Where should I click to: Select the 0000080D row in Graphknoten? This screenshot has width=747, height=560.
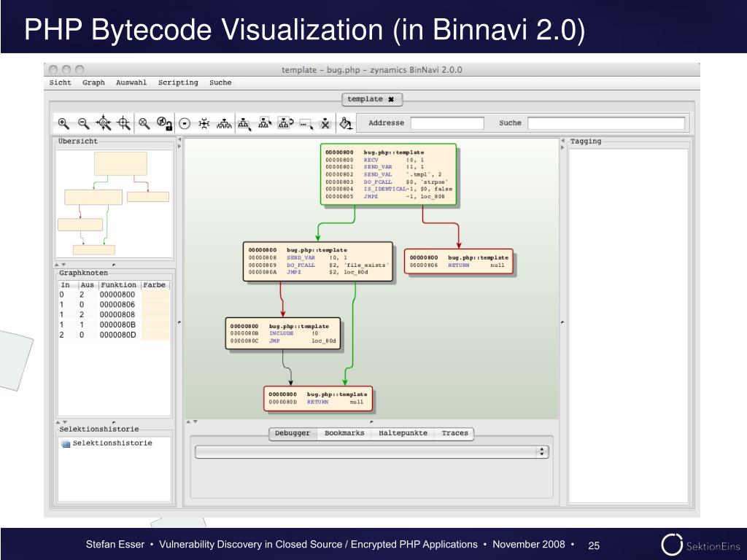point(114,335)
